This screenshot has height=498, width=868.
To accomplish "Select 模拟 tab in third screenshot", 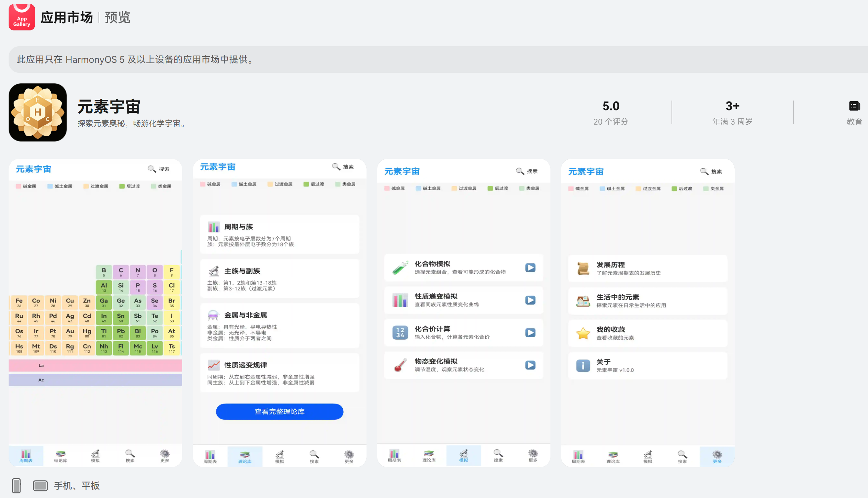I will coord(463,456).
